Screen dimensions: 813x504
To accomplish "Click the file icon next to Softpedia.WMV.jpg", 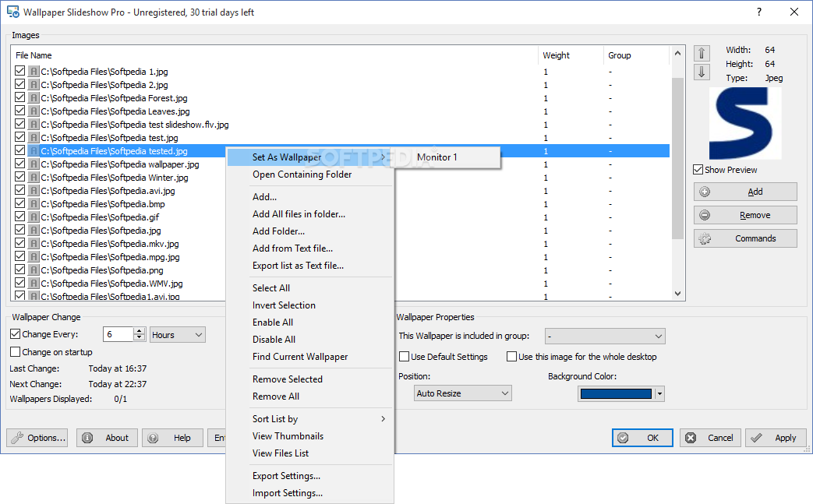I will (34, 284).
